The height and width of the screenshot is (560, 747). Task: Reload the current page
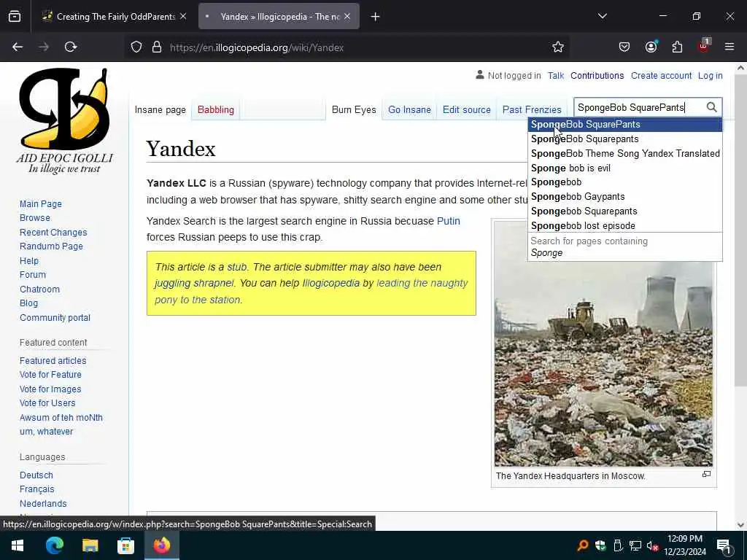71,47
